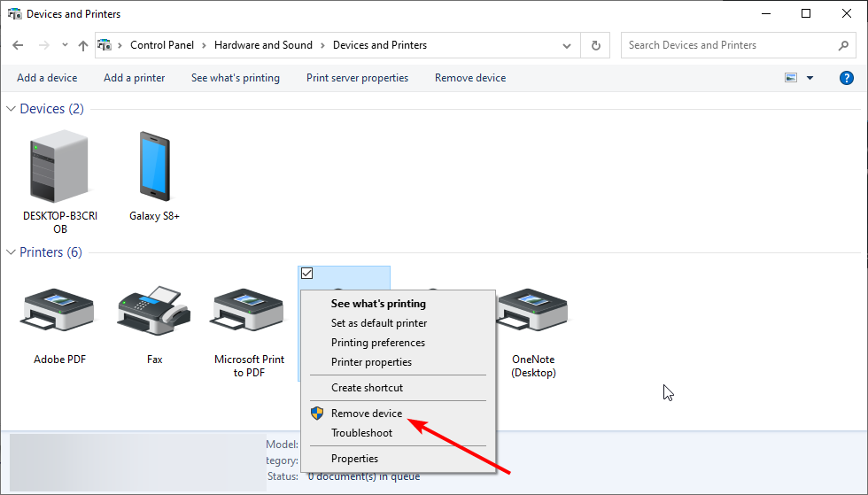
Task: Navigate to Hardware and Sound breadcrumb
Action: [x=264, y=45]
